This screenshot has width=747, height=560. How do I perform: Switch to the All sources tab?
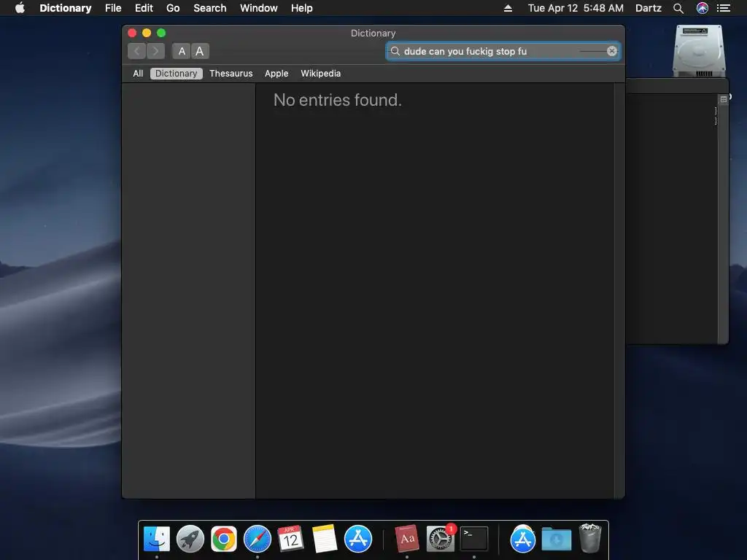(x=138, y=74)
